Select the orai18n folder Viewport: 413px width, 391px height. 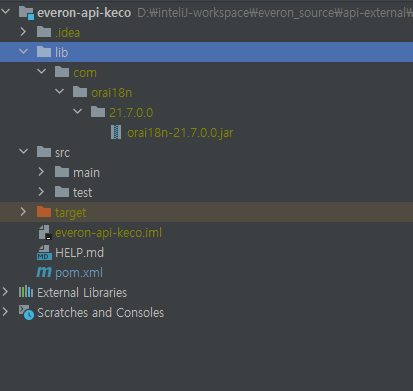pos(111,92)
